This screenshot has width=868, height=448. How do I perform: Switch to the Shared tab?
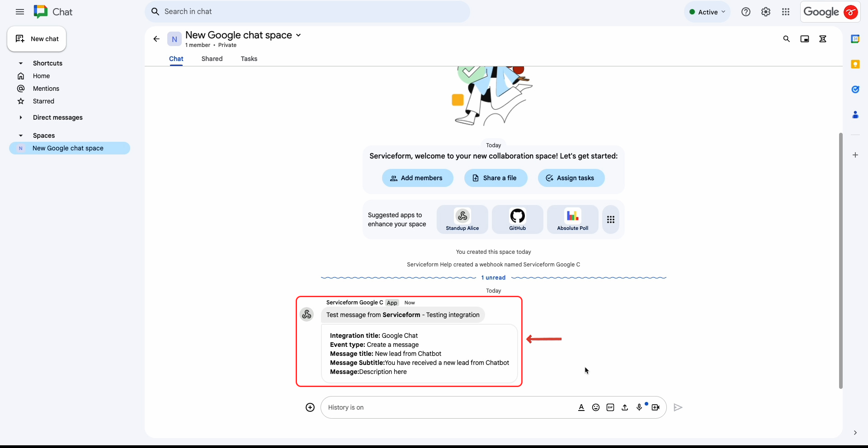click(212, 59)
